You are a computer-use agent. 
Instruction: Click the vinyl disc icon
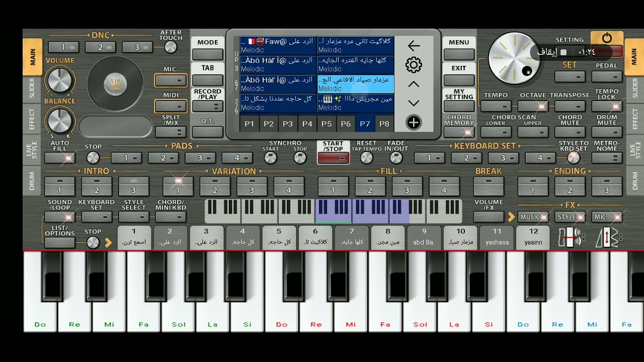(115, 84)
